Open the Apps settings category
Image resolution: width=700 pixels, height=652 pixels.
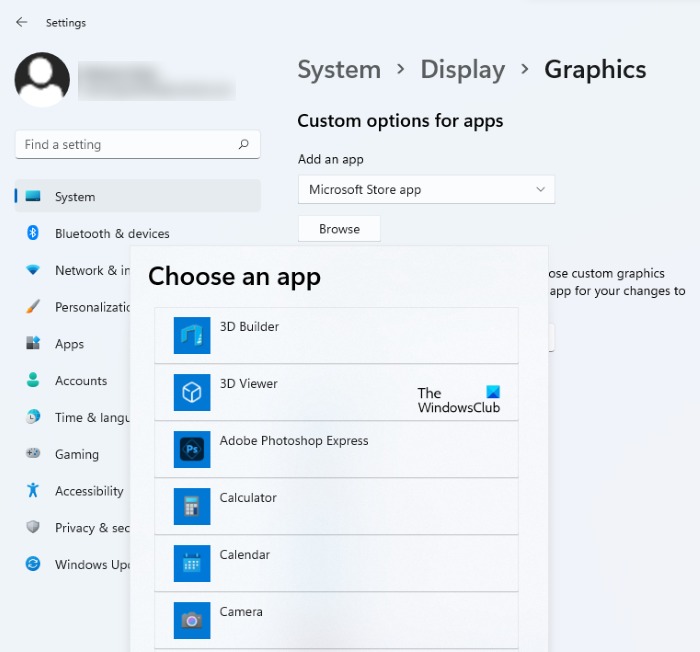point(69,344)
